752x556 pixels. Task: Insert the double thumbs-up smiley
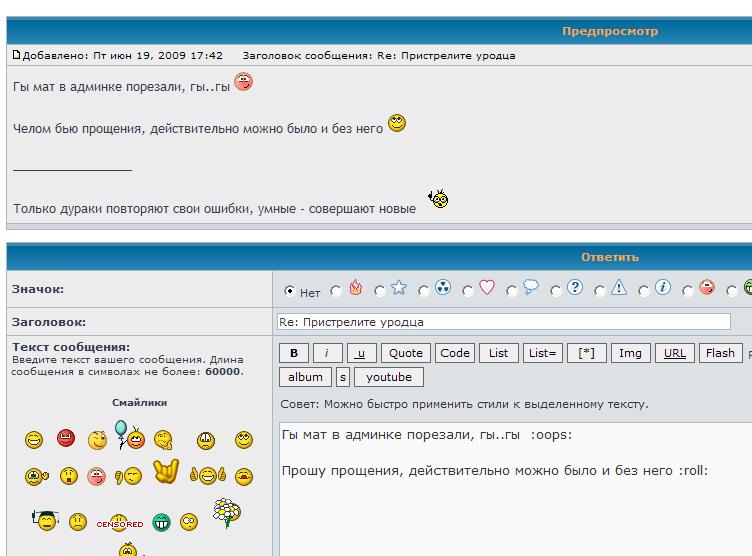pos(207,476)
